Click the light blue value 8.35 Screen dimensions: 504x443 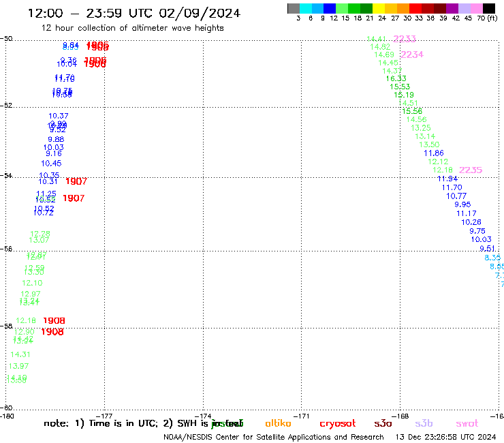tap(492, 258)
